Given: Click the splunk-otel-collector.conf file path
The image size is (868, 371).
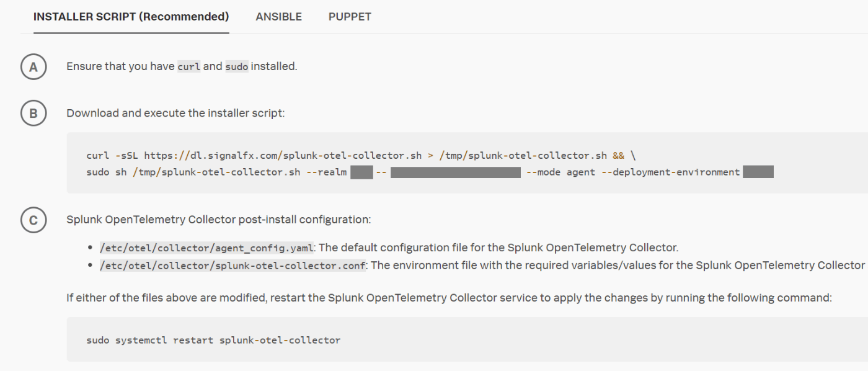Looking at the screenshot, I should coord(233,265).
